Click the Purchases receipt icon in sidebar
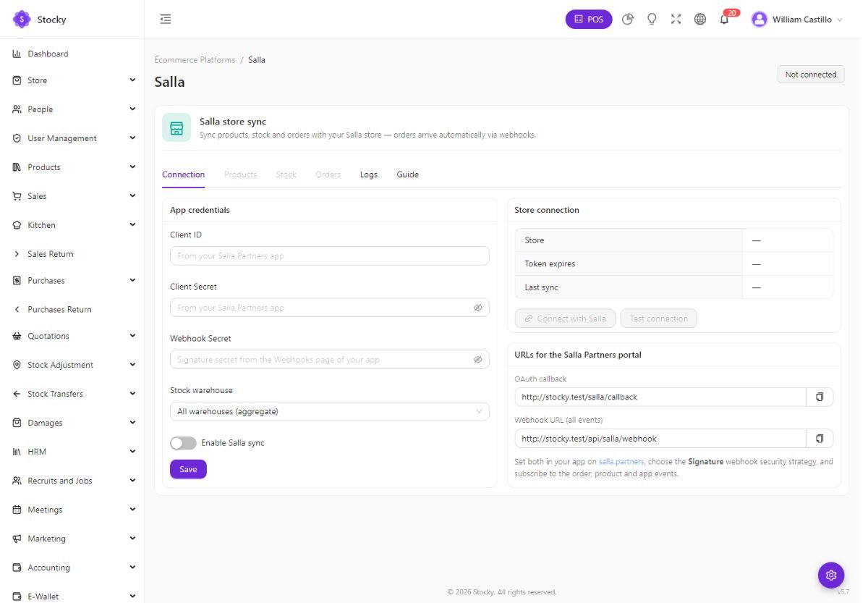 pyautogui.click(x=17, y=280)
